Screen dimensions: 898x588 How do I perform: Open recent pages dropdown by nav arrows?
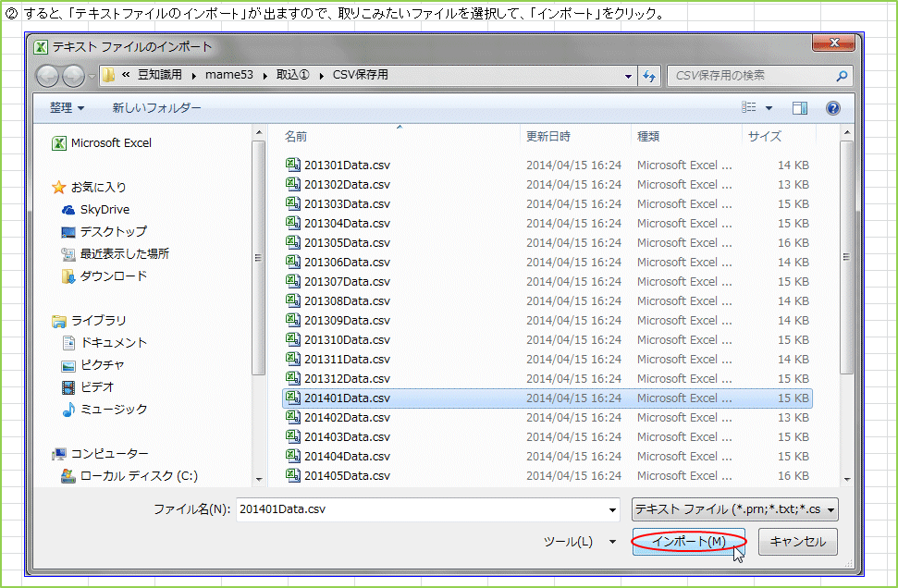click(x=92, y=76)
